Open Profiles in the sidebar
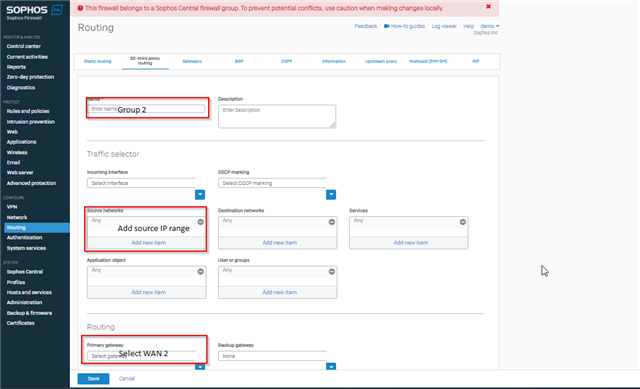640x389 pixels. [16, 282]
